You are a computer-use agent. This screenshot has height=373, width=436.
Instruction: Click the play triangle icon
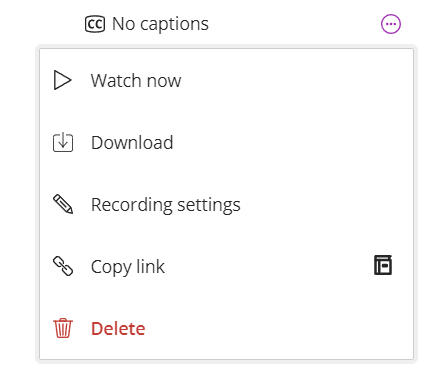62,80
